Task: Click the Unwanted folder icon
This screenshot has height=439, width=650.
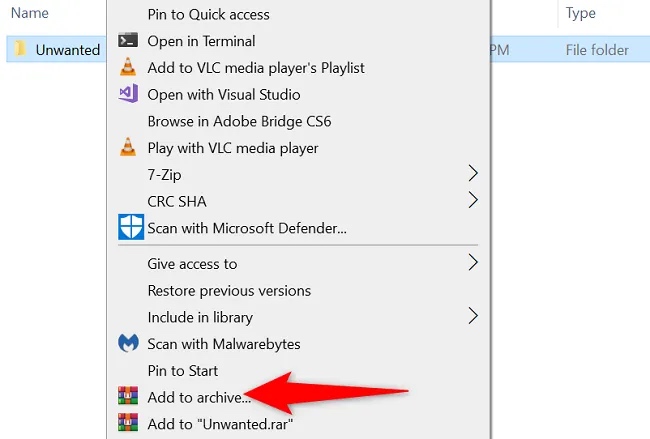Action: (x=19, y=49)
